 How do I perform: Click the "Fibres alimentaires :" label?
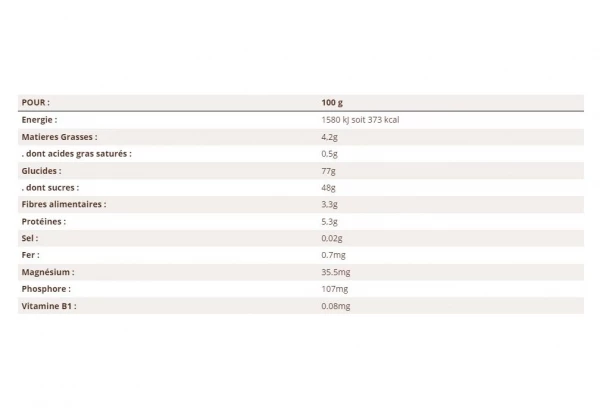[x=63, y=204]
